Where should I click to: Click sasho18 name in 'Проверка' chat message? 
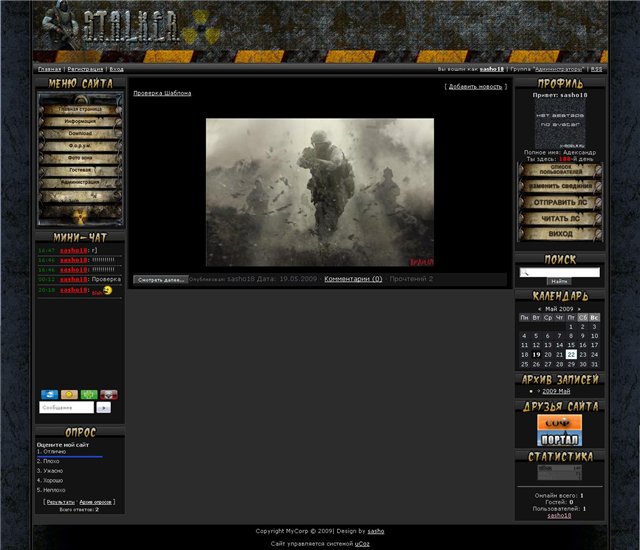(x=74, y=279)
